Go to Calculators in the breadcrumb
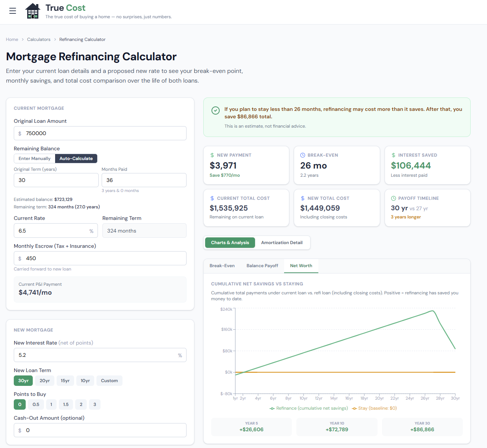This screenshot has height=448, width=487. pos(39,39)
